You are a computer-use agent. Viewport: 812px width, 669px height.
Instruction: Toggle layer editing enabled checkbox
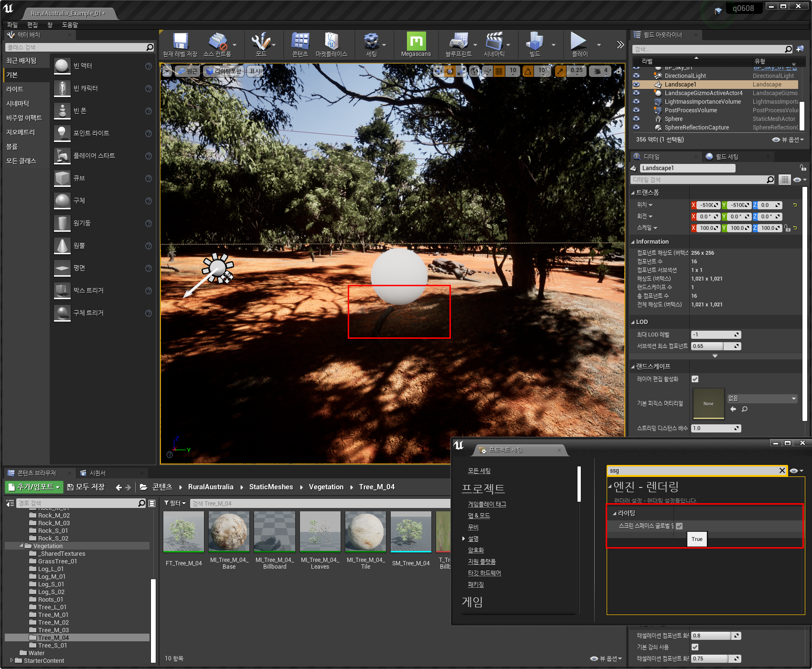pyautogui.click(x=695, y=379)
